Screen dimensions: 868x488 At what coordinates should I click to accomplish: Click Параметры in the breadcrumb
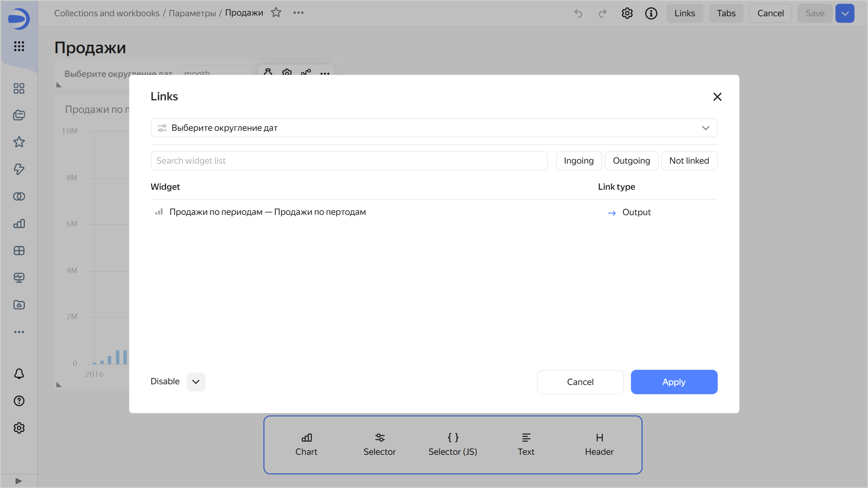192,13
